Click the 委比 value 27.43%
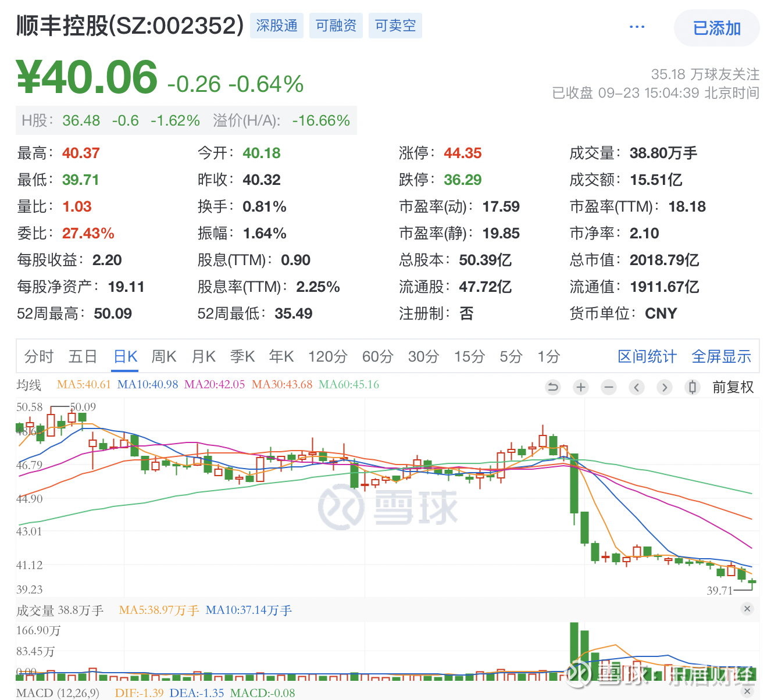This screenshot has width=778, height=700. tap(88, 233)
